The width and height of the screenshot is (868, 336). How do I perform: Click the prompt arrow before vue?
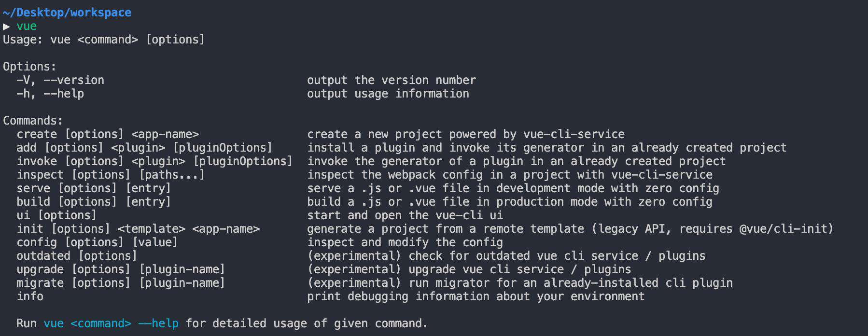coord(6,26)
